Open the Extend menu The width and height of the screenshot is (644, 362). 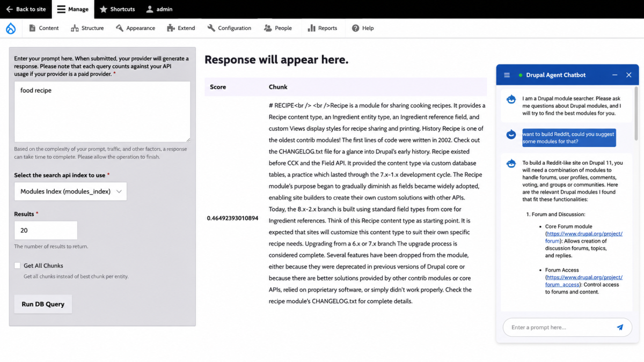(x=181, y=28)
